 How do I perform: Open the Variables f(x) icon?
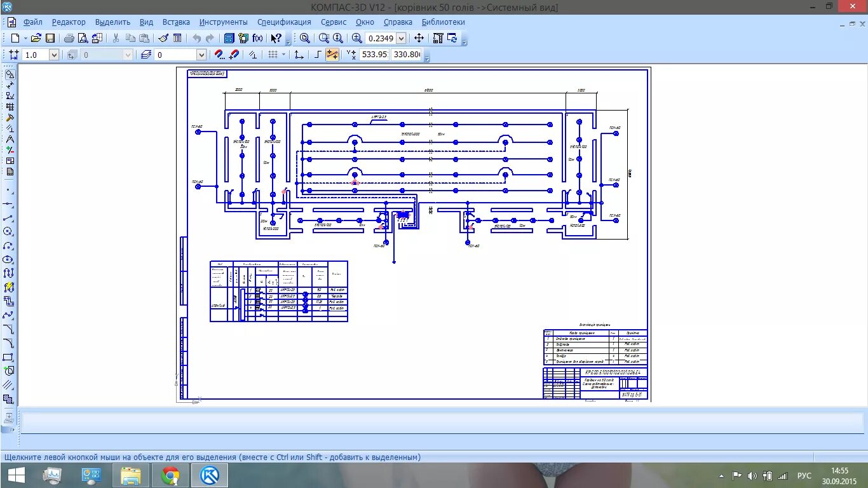[257, 38]
